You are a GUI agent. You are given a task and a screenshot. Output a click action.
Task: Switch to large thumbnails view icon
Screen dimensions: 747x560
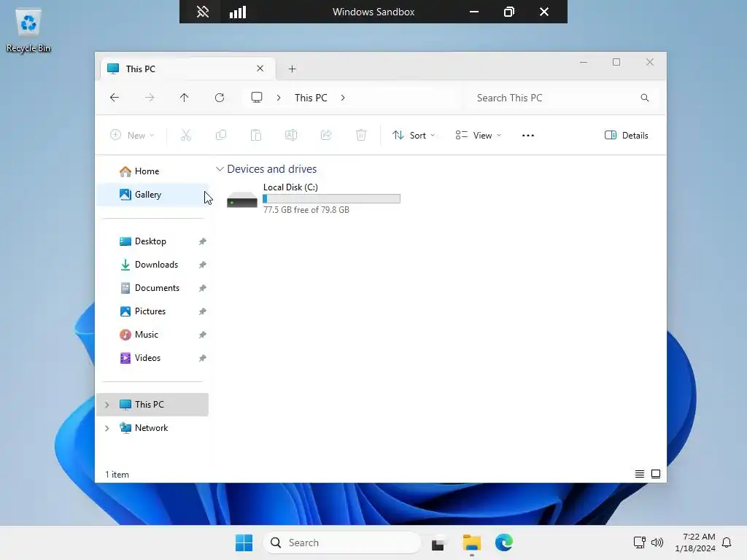(x=656, y=474)
